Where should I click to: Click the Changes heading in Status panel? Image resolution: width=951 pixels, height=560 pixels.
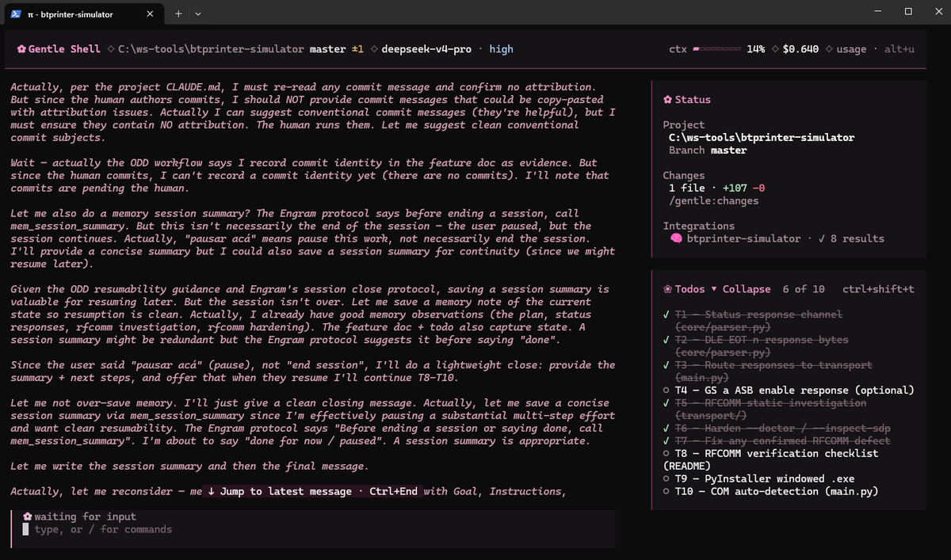684,176
